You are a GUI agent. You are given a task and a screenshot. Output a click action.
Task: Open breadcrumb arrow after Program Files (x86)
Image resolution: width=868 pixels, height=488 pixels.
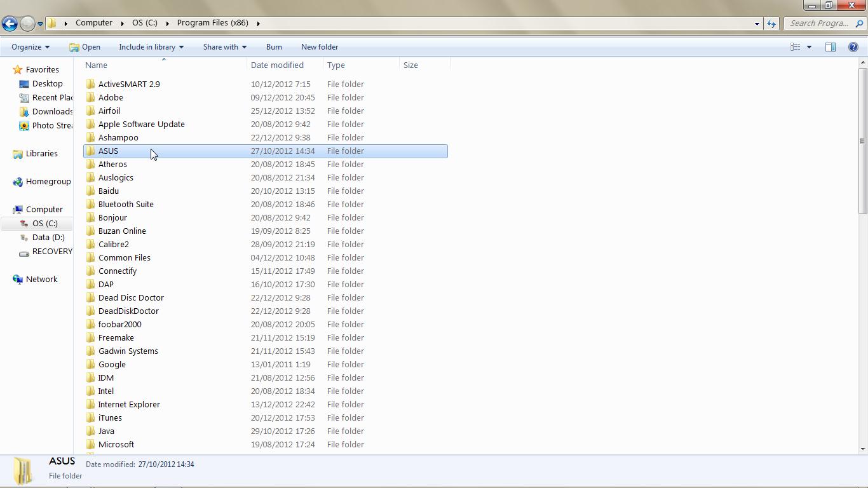pyautogui.click(x=258, y=23)
